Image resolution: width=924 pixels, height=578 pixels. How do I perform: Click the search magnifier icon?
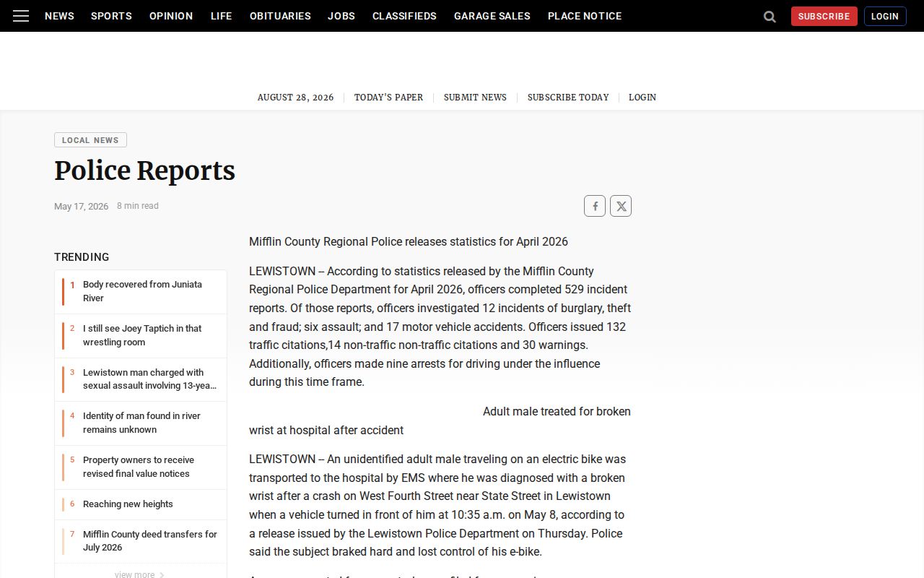pyautogui.click(x=770, y=17)
